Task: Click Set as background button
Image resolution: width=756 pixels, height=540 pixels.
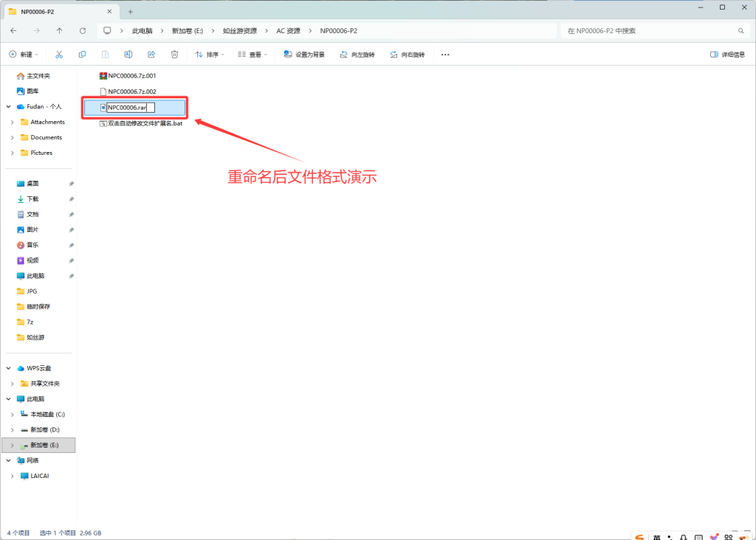Action: [x=304, y=55]
